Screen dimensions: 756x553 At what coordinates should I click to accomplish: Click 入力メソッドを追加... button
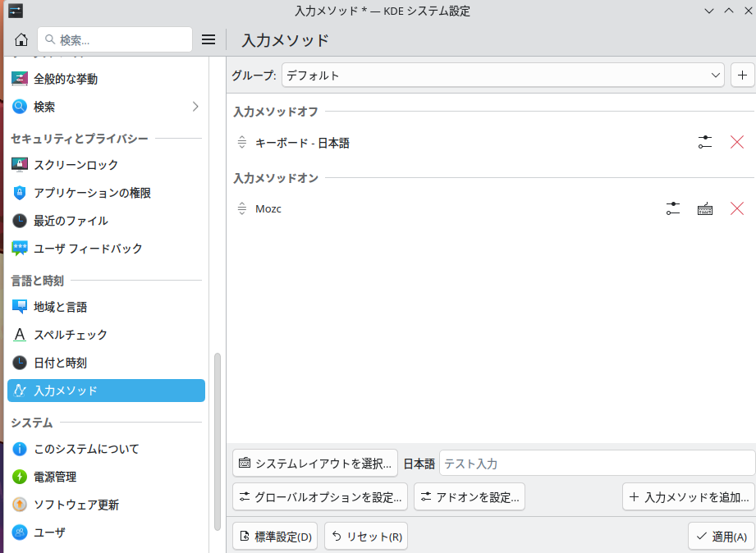coord(689,497)
